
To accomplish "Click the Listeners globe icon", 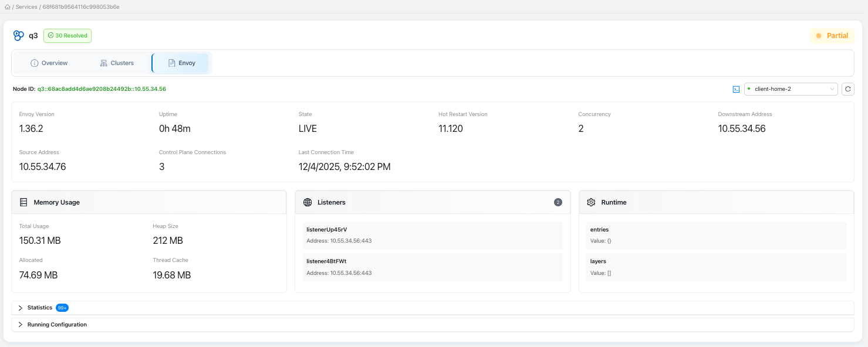I will coord(308,202).
